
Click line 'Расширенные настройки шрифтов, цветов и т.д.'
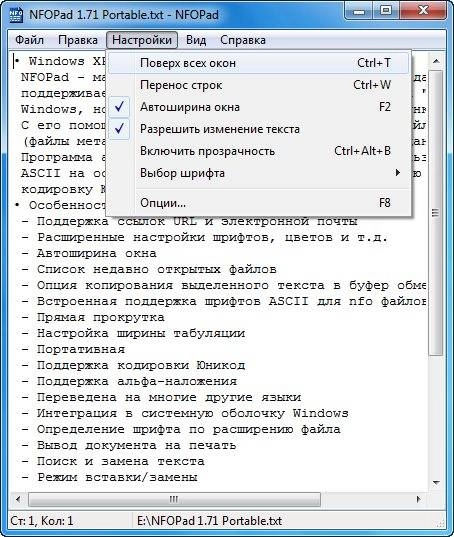pyautogui.click(x=212, y=237)
